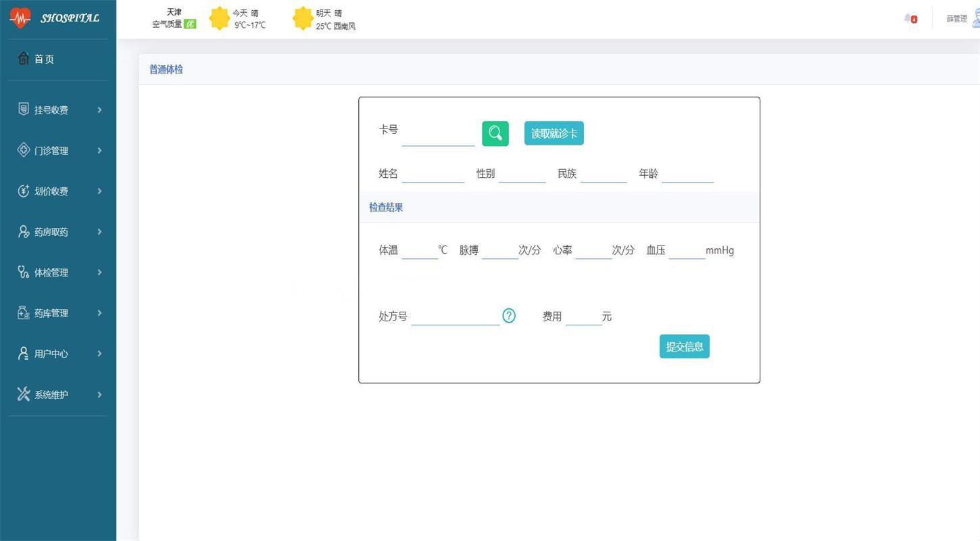Image resolution: width=980 pixels, height=541 pixels.
Task: Click the 处方号 input field
Action: tap(455, 316)
